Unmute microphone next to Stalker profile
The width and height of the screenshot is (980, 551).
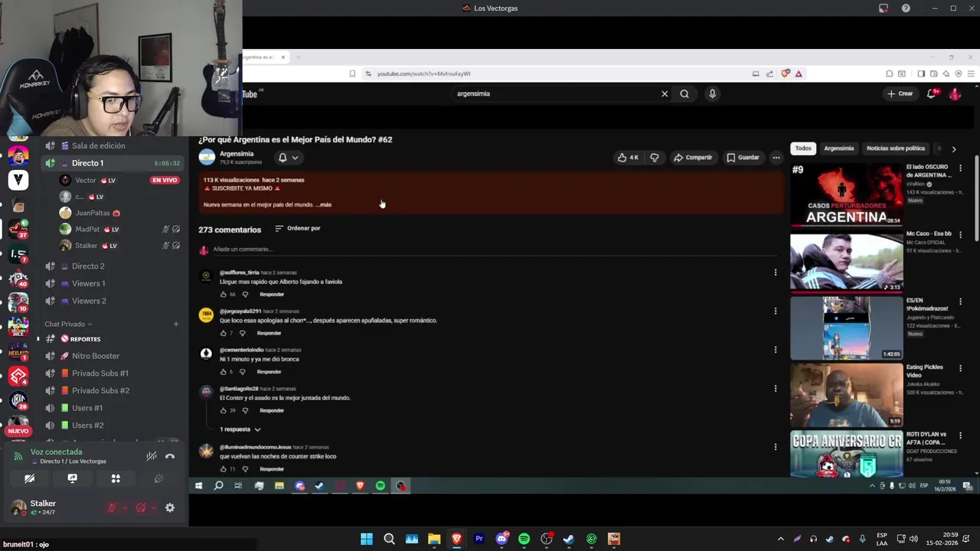click(112, 507)
